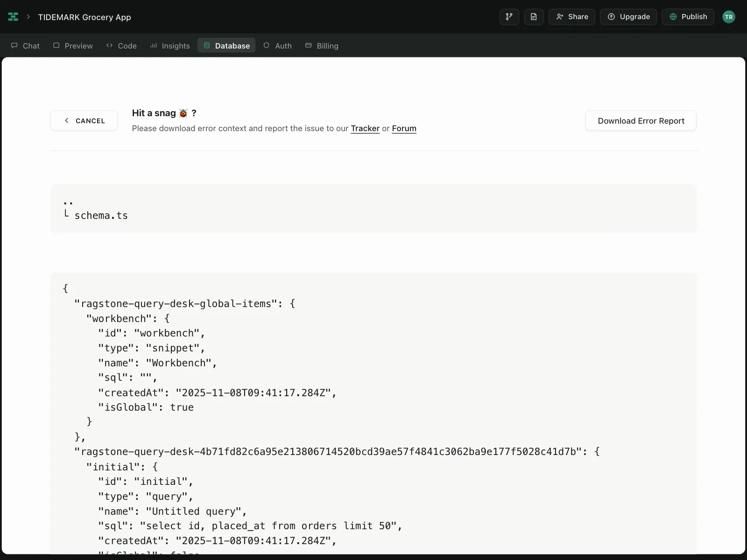Click the Share button
The image size is (747, 560).
572,17
